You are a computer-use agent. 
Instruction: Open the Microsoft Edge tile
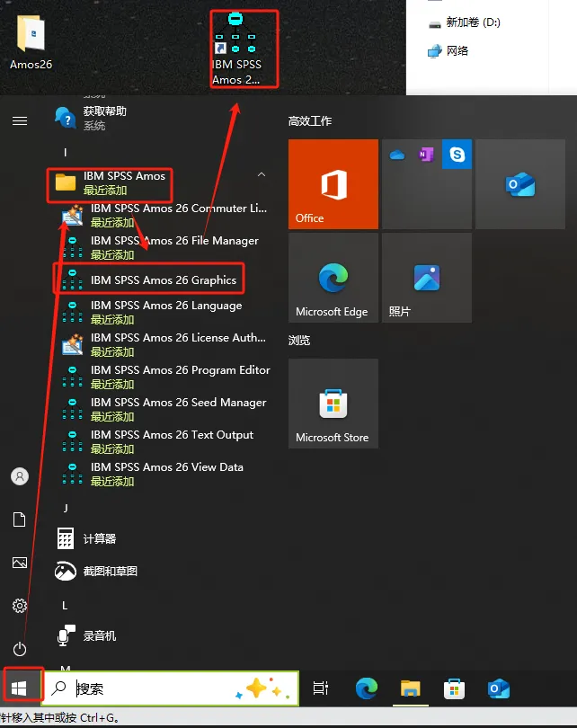tap(333, 278)
